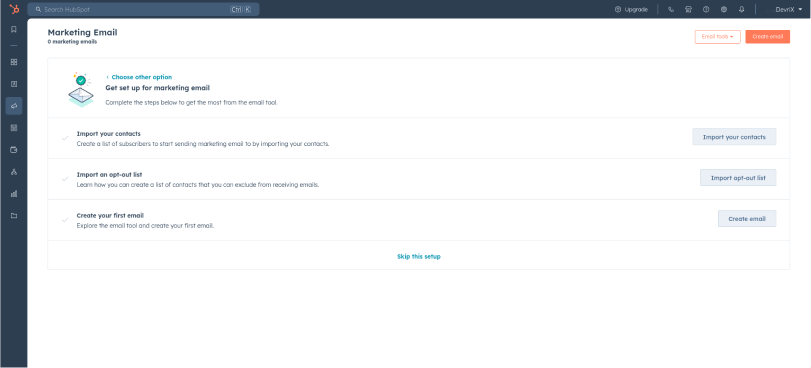Click the orange Create email button
This screenshot has height=368, width=811.
tap(768, 37)
